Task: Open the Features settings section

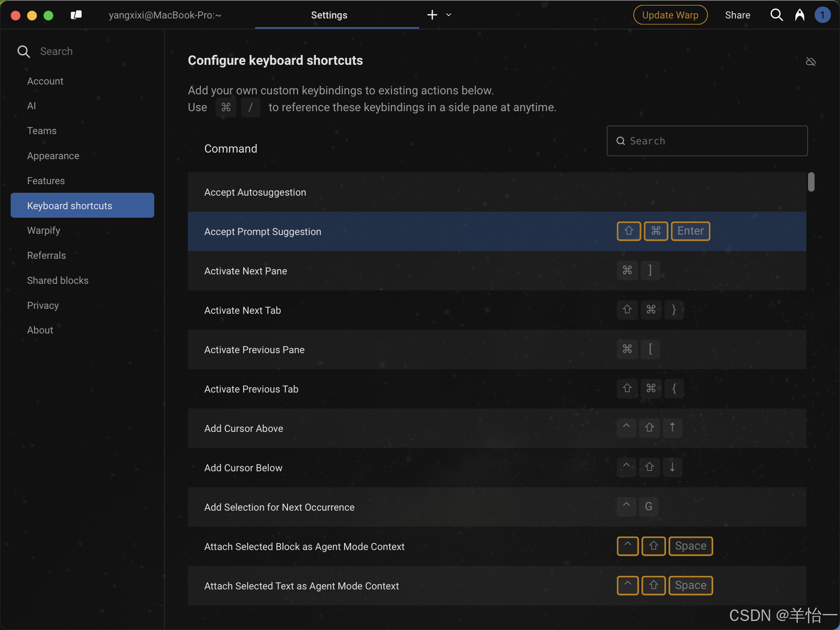Action: pos(46,181)
